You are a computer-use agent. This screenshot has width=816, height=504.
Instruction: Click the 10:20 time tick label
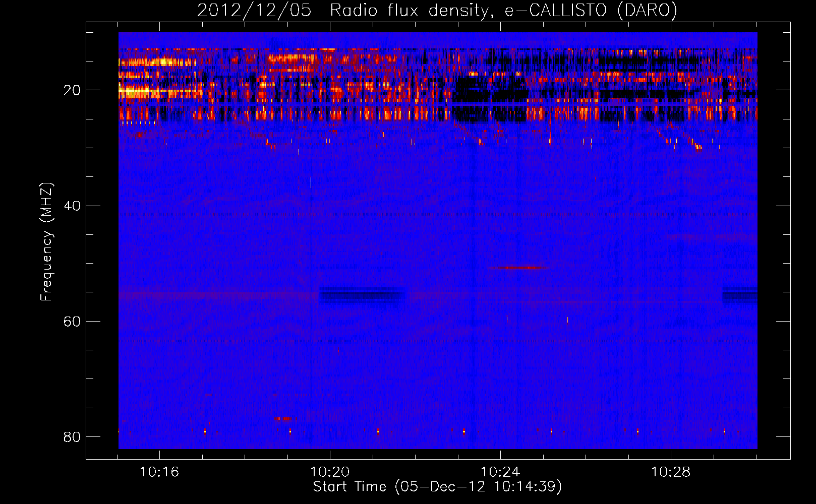point(330,472)
